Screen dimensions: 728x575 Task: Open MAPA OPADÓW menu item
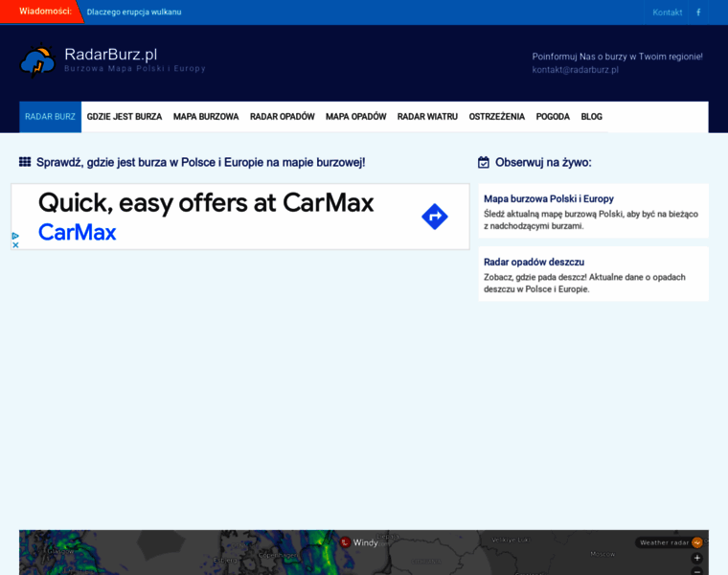tap(356, 117)
